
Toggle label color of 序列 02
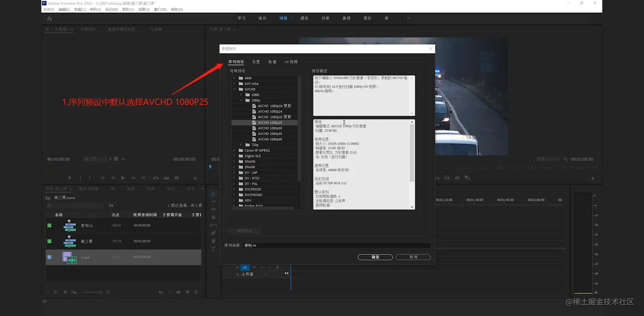click(x=49, y=225)
